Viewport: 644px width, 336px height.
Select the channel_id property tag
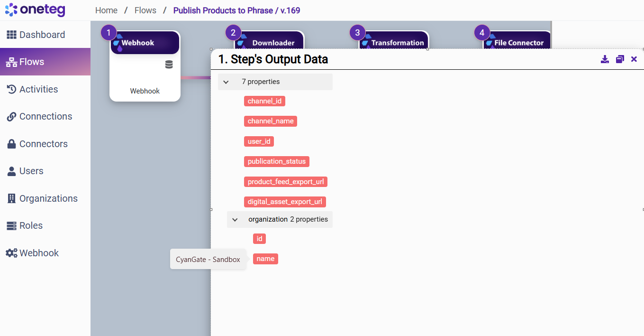pos(264,101)
